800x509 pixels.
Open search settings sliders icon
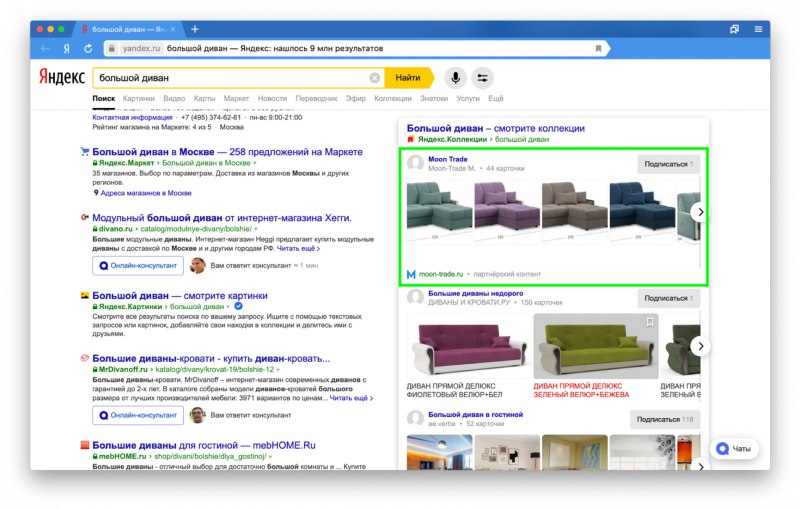click(x=482, y=78)
